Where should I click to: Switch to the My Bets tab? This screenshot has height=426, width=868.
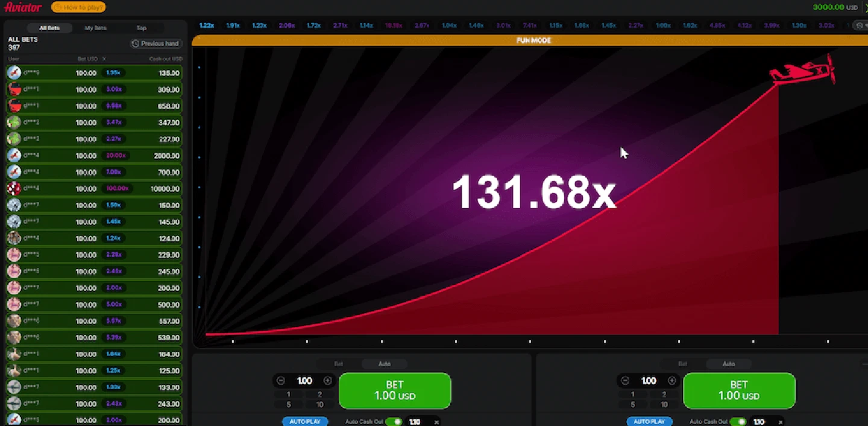pyautogui.click(x=95, y=28)
